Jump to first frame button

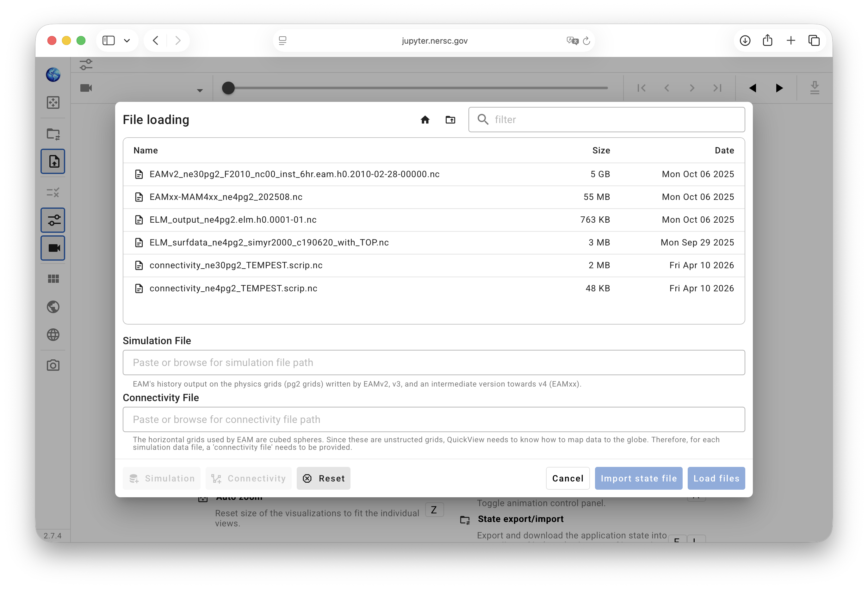tap(642, 88)
